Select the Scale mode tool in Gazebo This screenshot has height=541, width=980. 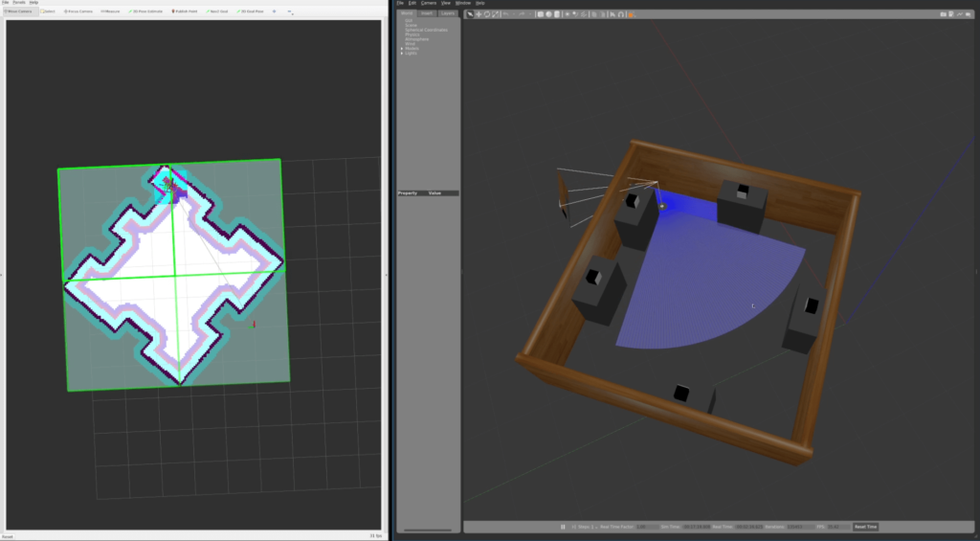495,14
